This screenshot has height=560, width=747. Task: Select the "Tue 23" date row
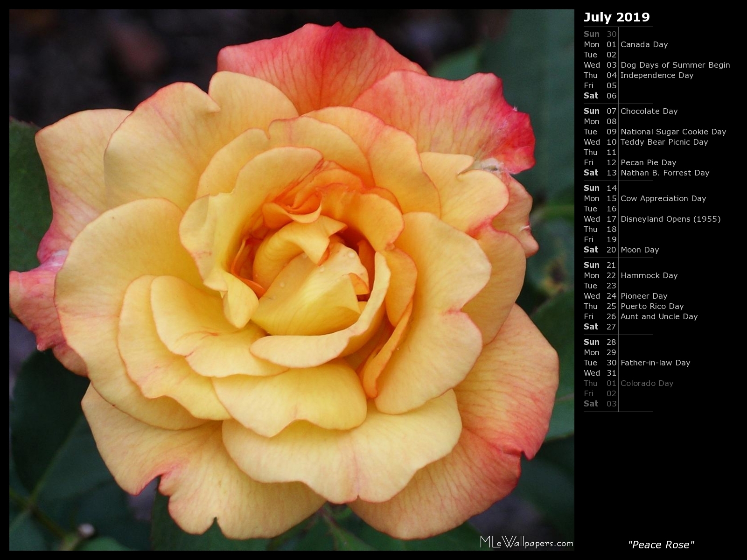600,286
